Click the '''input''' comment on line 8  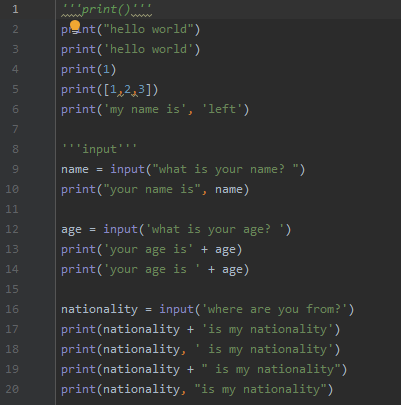[99, 149]
